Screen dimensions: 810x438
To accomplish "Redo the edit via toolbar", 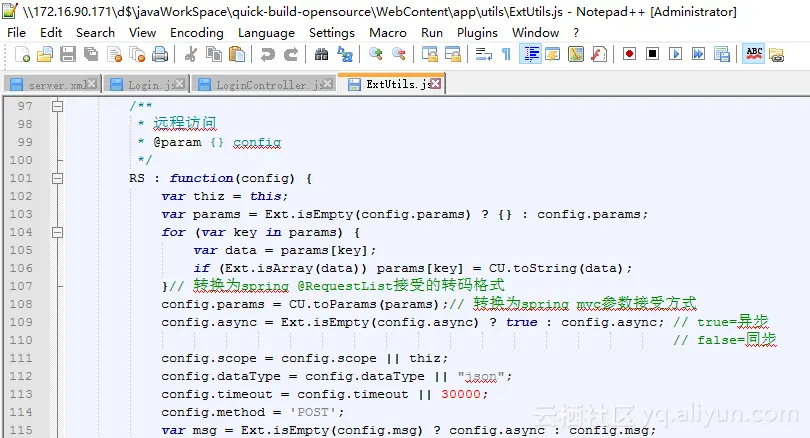I will (291, 54).
